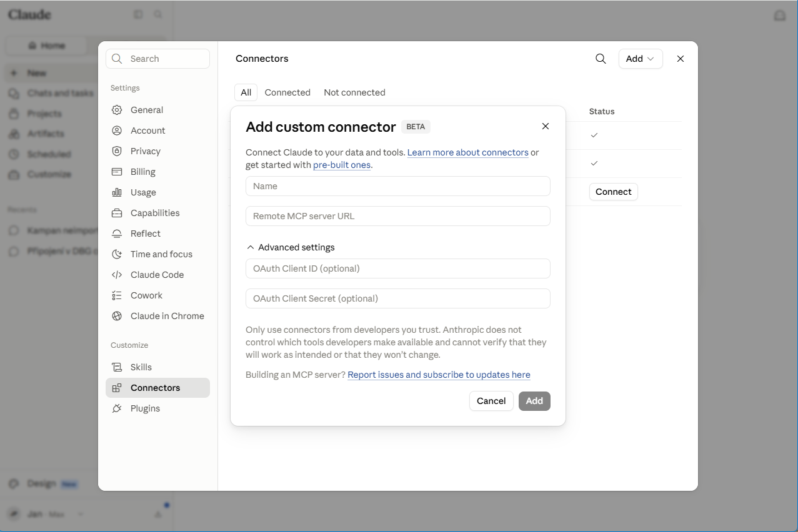798x532 pixels.
Task: Click the Status column header
Action: [602, 111]
